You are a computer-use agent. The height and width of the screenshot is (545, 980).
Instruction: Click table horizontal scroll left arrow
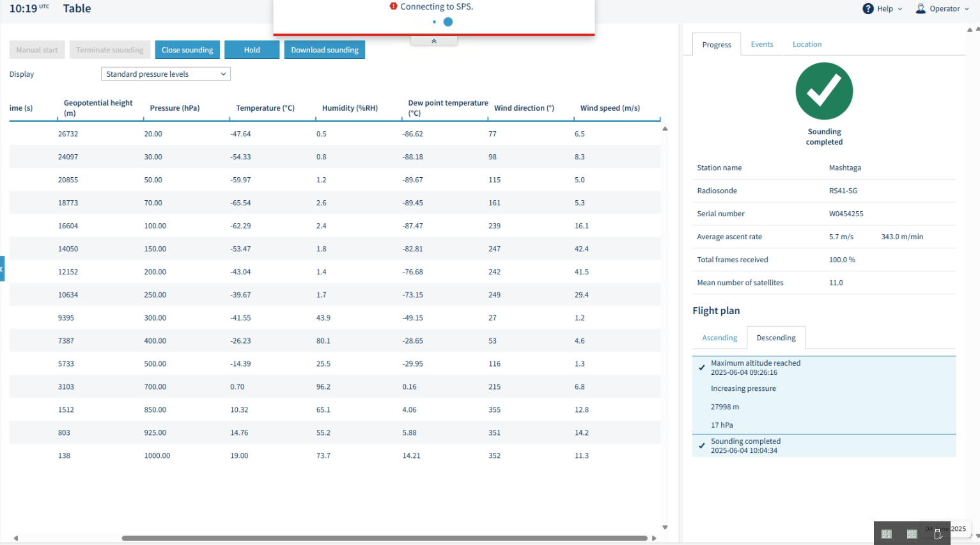point(16,538)
